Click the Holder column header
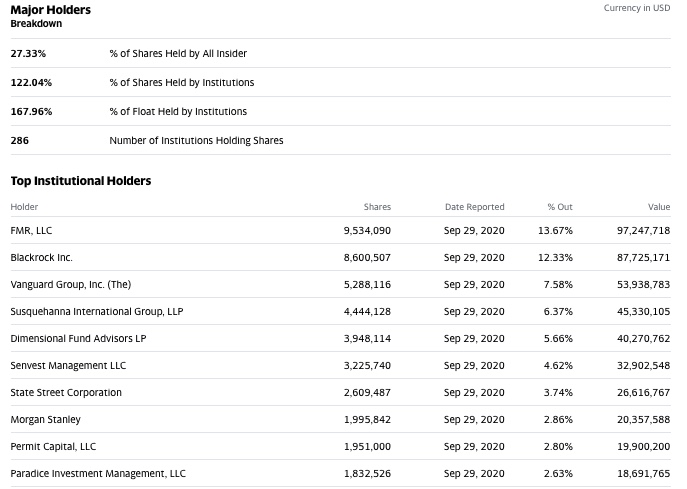This screenshot has height=489, width=687. tap(24, 207)
